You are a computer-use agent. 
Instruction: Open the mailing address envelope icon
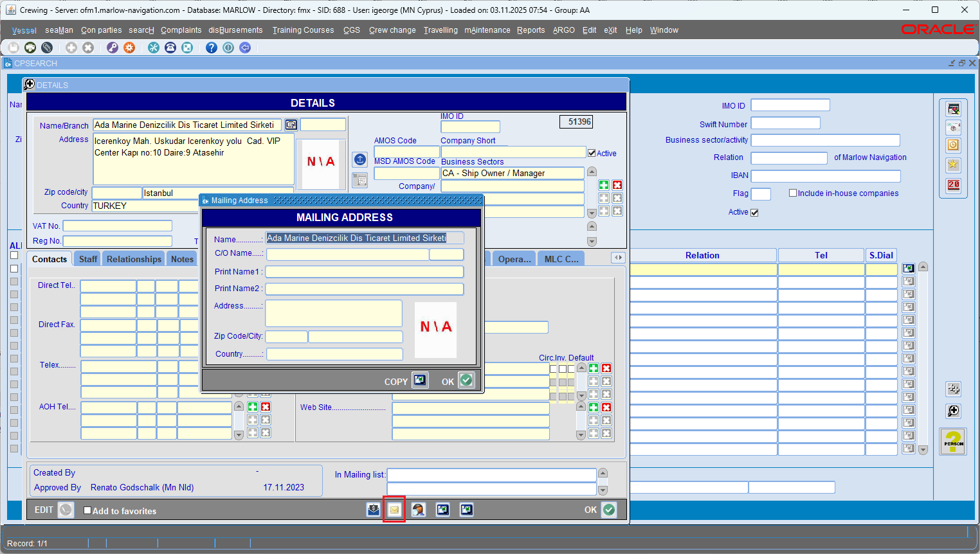[x=394, y=510]
